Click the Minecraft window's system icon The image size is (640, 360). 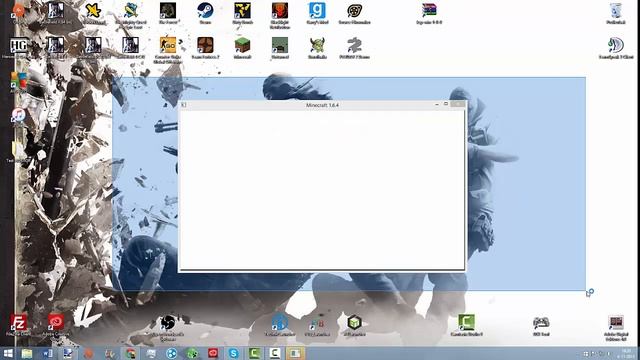point(184,105)
